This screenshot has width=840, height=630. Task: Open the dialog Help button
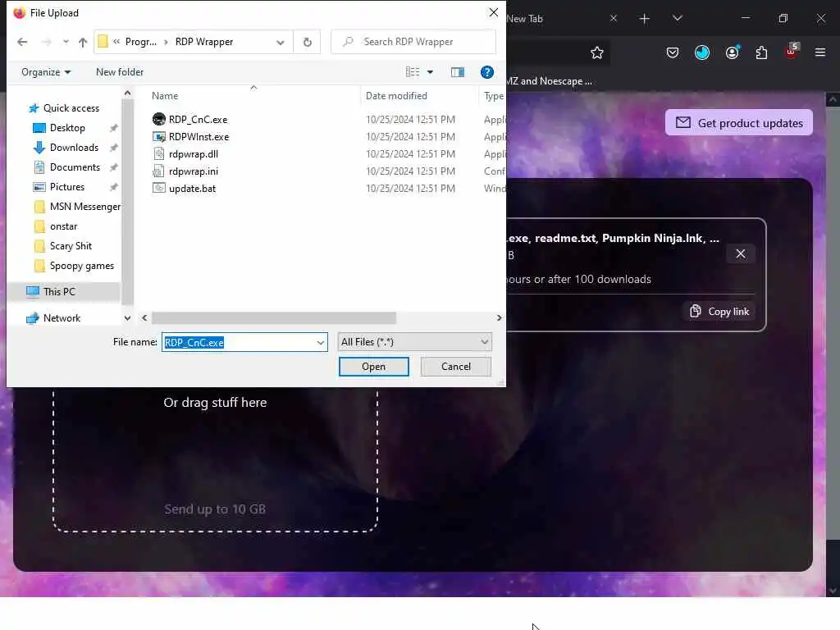pyautogui.click(x=487, y=72)
